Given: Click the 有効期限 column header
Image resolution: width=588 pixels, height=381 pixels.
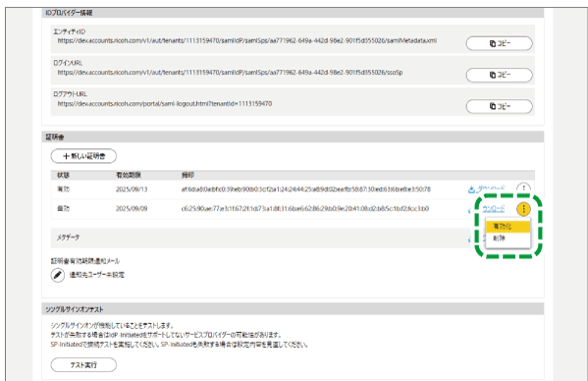Looking at the screenshot, I should (x=129, y=175).
